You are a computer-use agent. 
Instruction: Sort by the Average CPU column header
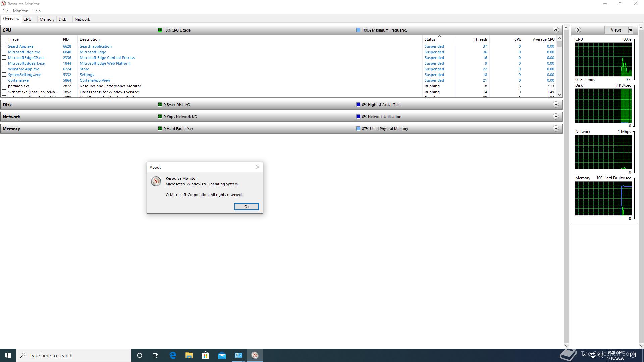[x=540, y=39]
